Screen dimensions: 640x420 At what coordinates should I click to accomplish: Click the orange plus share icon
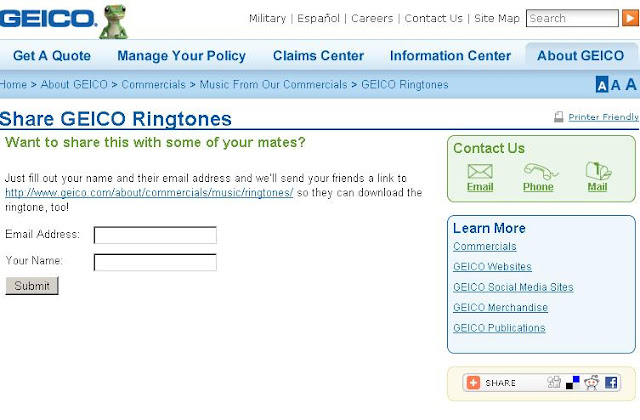[x=473, y=383]
